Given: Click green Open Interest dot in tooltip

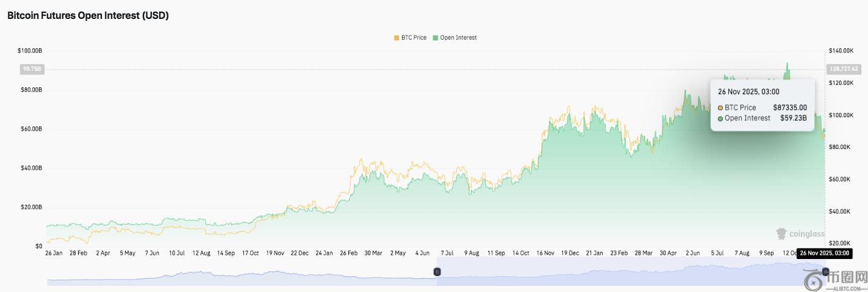Looking at the screenshot, I should tap(720, 118).
